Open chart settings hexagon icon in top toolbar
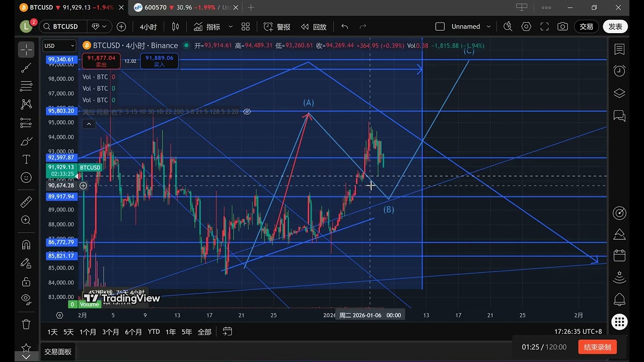The height and width of the screenshot is (362, 644). 526,27
